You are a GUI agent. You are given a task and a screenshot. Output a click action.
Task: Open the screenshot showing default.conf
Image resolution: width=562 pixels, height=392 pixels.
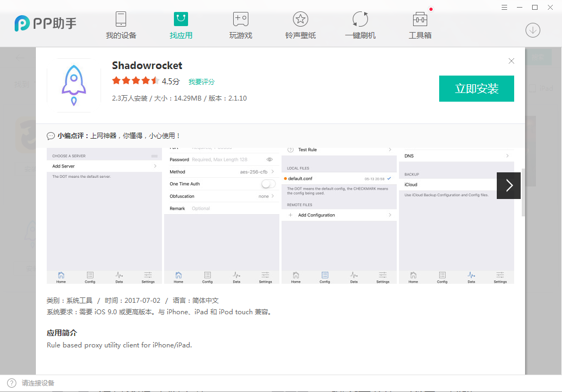coord(339,216)
